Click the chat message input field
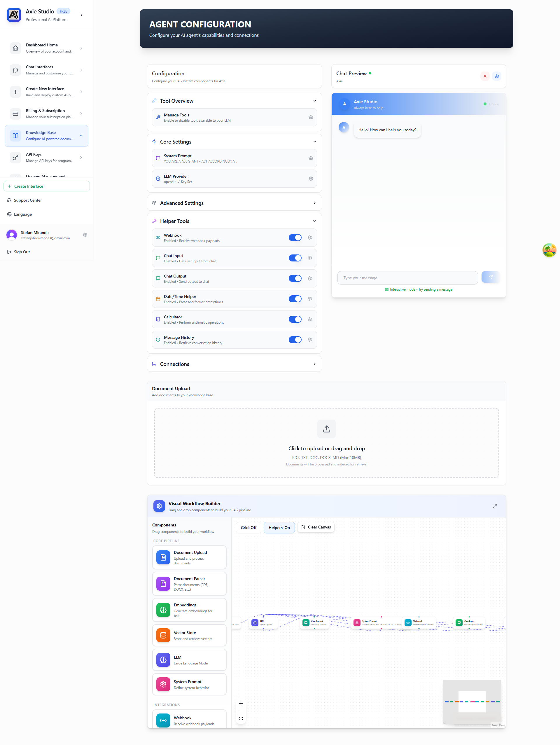 (407, 278)
